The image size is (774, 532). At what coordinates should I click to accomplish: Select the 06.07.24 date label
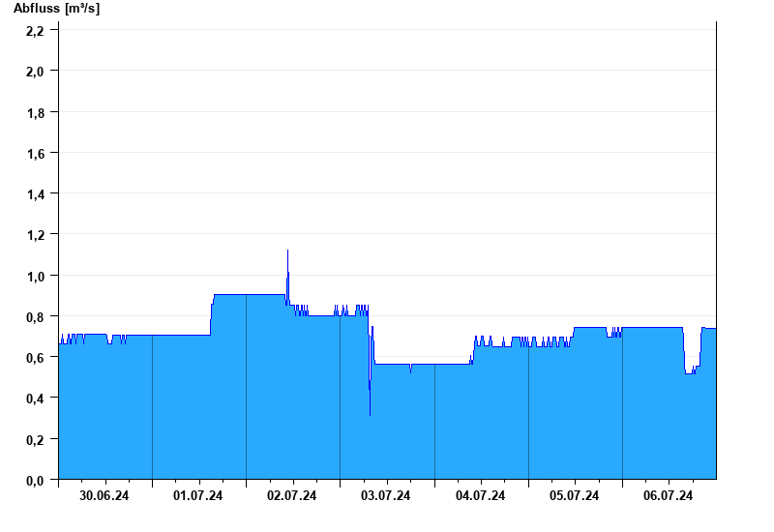(x=668, y=495)
